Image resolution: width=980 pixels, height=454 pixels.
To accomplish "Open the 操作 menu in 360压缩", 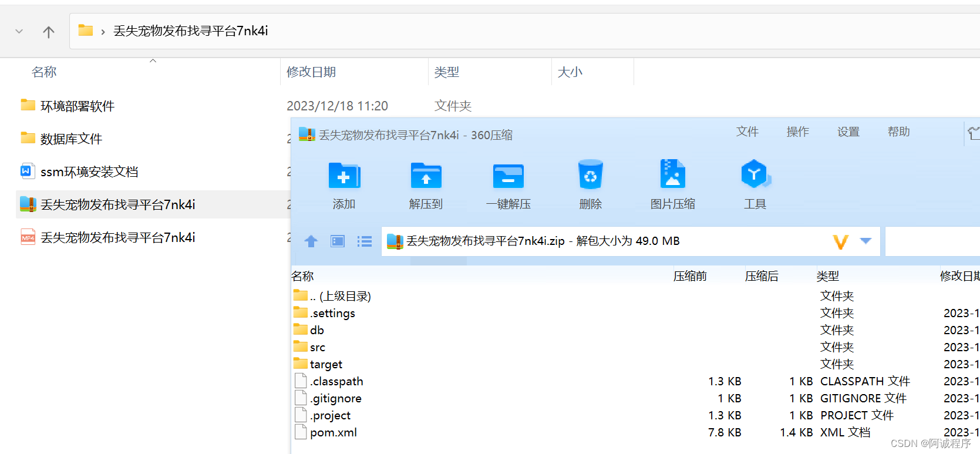I will coord(798,132).
